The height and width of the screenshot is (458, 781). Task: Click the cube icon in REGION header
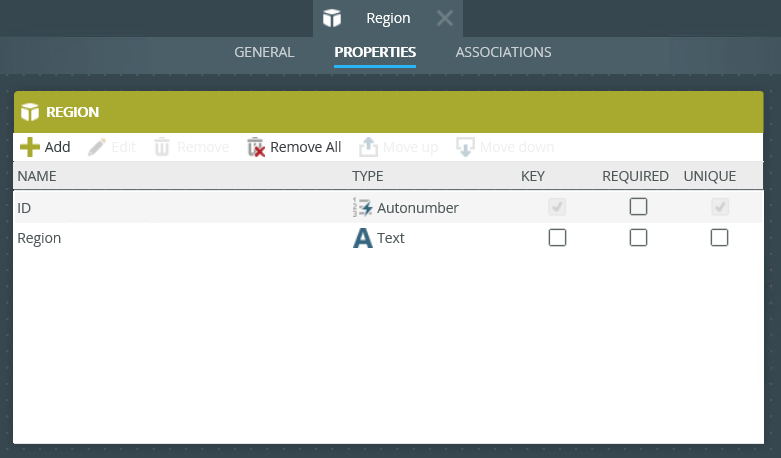(x=30, y=112)
